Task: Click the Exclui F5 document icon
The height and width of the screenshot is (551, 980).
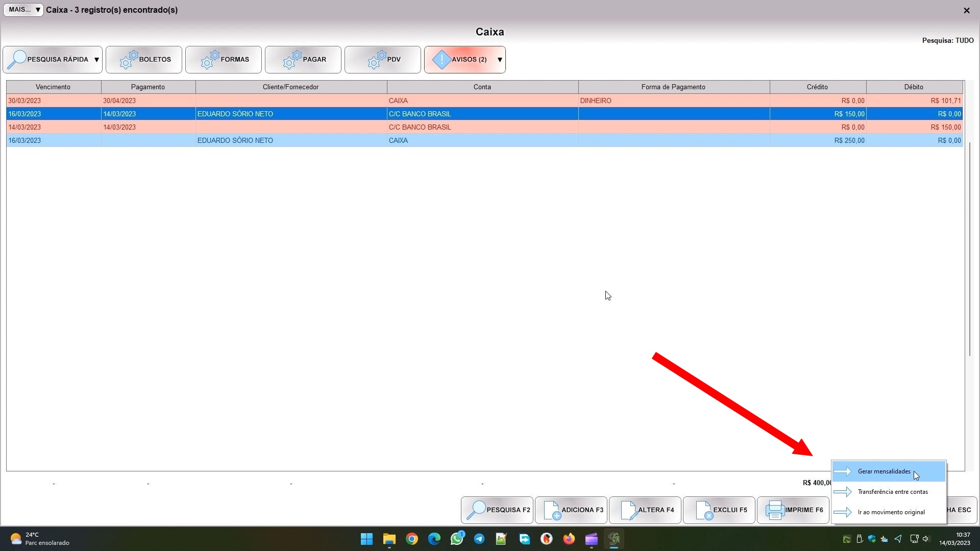Action: [704, 510]
